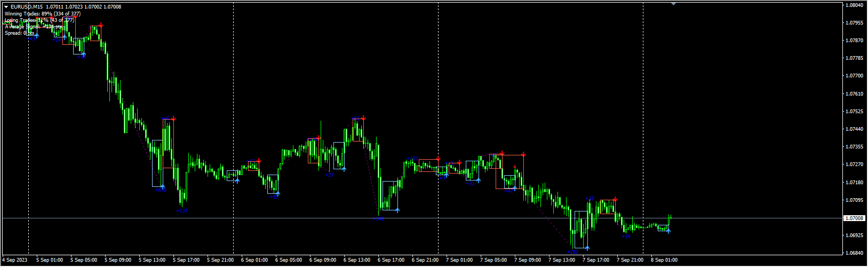Click the 5 Sep 09:00 time label
The height and width of the screenshot is (267, 868).
coord(118,261)
